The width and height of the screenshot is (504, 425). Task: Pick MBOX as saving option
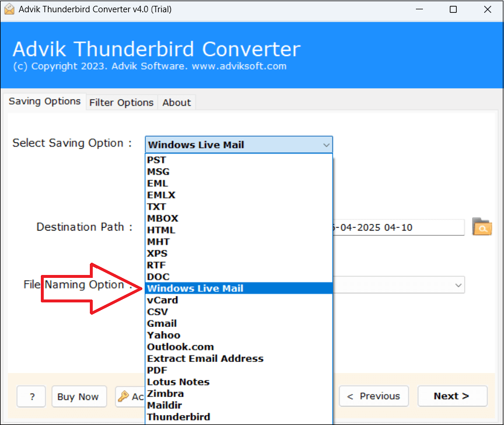pos(239,218)
